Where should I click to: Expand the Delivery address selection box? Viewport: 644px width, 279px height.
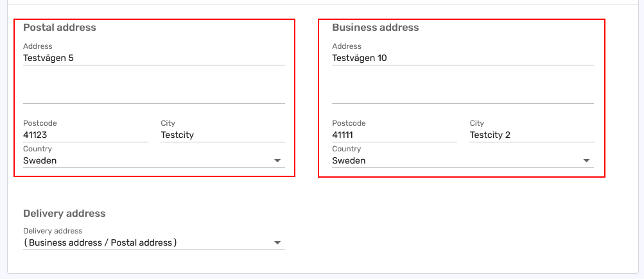point(148,243)
